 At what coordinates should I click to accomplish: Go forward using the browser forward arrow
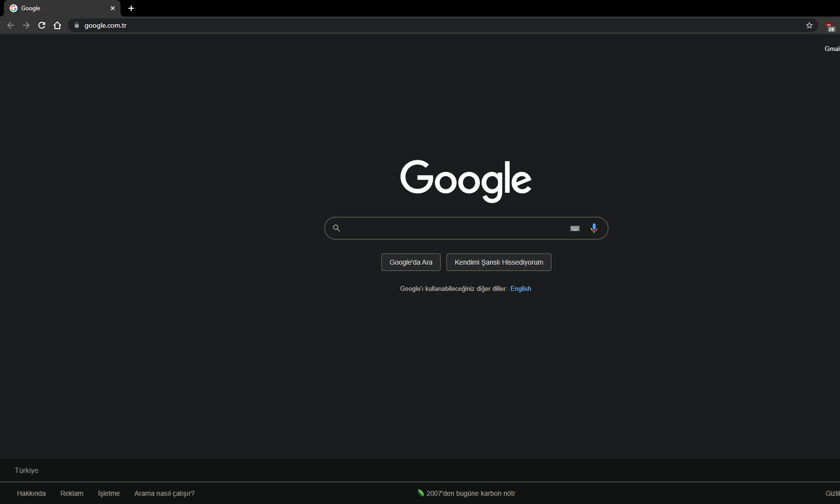(x=26, y=25)
